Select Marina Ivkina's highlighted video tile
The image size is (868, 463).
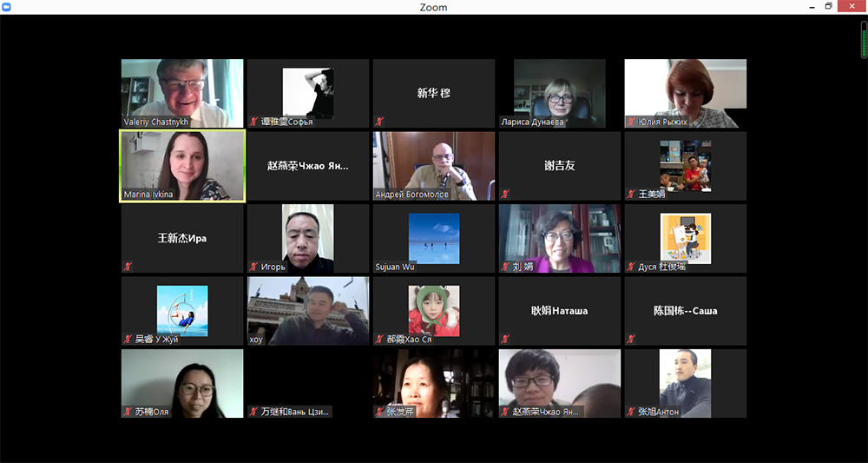182,165
